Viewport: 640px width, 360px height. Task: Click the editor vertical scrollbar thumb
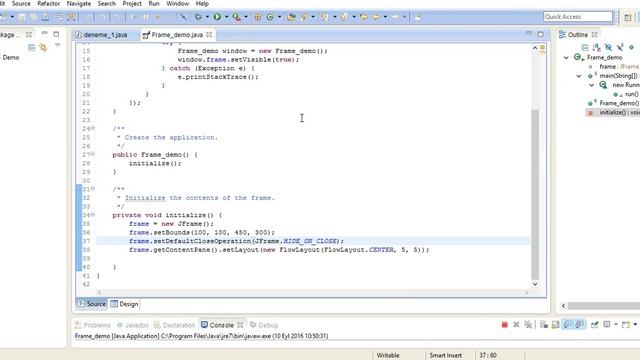pos(535,194)
